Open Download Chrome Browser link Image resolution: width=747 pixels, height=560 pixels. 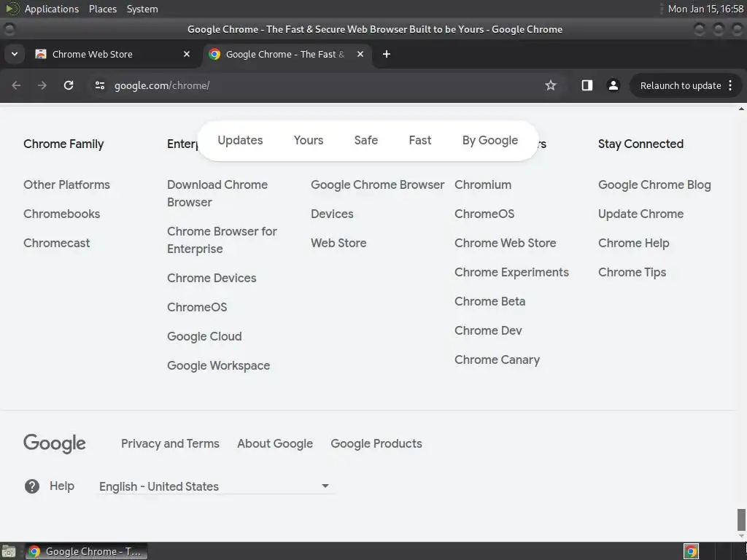(x=217, y=193)
